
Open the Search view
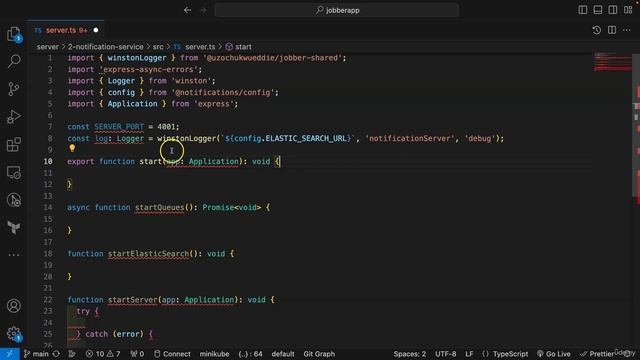coord(13,61)
